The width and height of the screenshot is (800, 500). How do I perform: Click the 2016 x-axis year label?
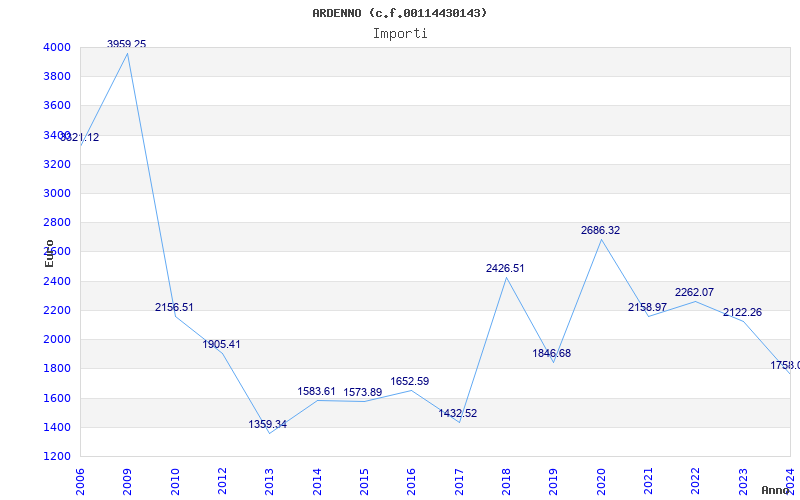click(411, 482)
